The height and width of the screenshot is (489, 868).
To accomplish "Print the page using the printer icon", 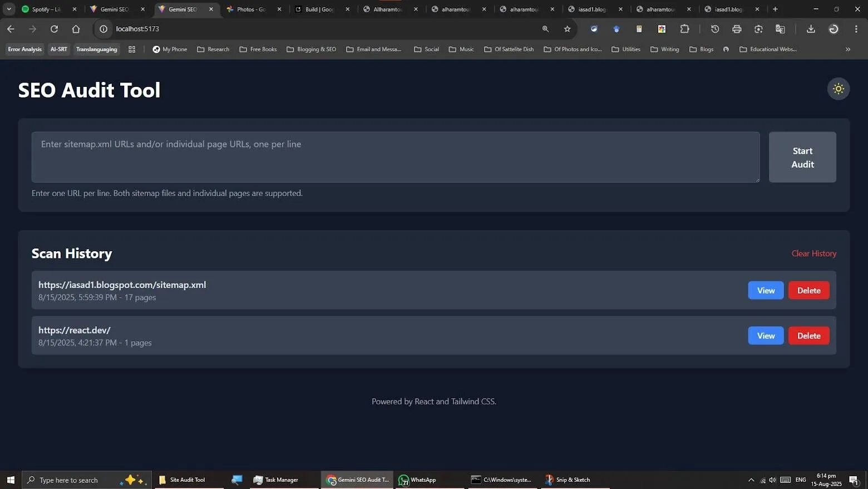I will [x=736, y=28].
